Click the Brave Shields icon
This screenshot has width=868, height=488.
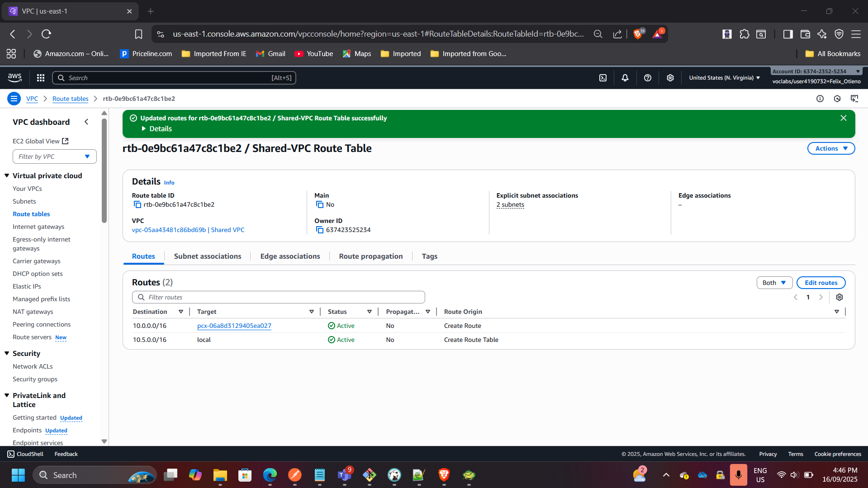click(x=638, y=34)
